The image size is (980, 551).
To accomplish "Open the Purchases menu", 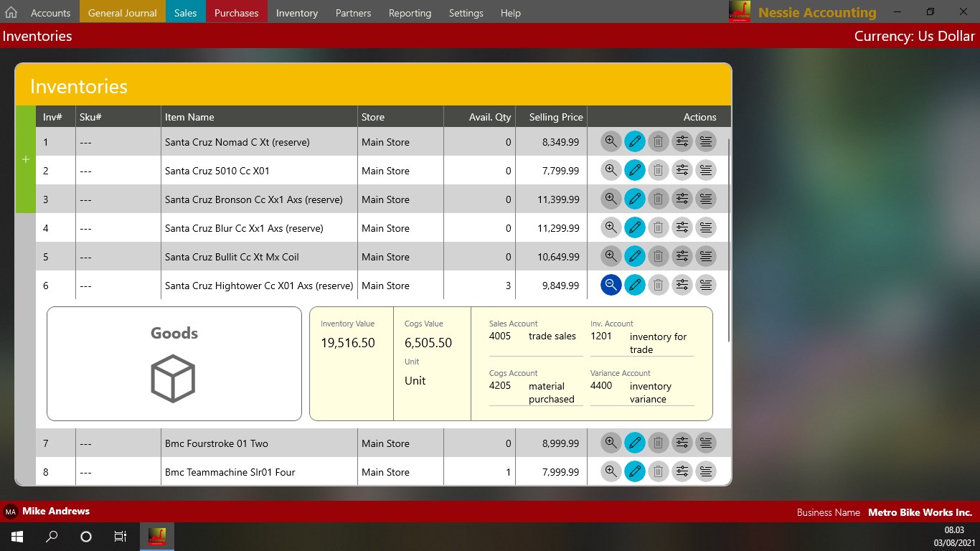I will [x=236, y=13].
